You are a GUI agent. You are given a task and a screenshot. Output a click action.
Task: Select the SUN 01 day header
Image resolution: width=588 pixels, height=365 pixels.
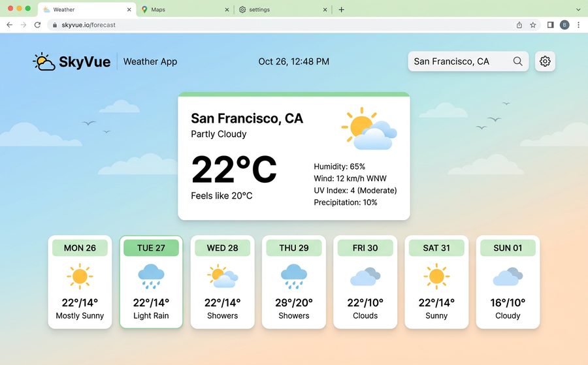point(508,247)
